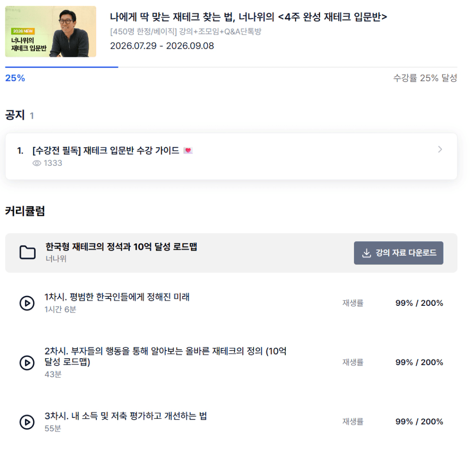
Task: Click the download arrow icon in 강의 자료 다운로드
Action: 367,253
